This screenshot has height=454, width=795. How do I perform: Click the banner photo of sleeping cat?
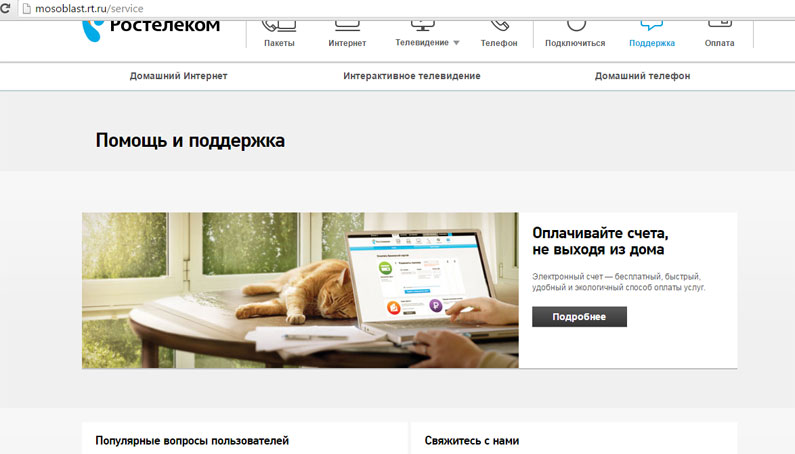[x=300, y=290]
